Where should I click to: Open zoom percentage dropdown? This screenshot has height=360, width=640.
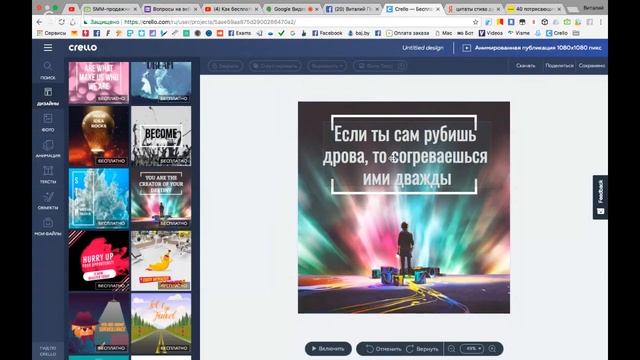(x=473, y=349)
